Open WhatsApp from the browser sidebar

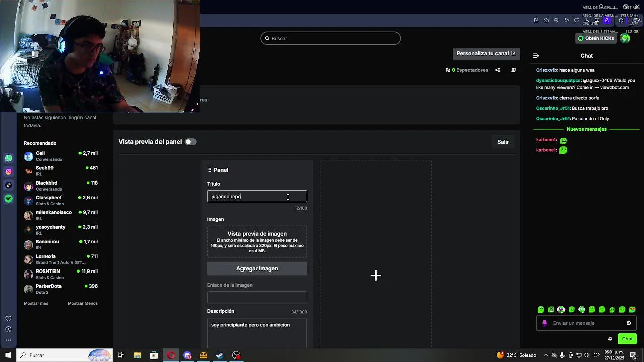[9, 158]
